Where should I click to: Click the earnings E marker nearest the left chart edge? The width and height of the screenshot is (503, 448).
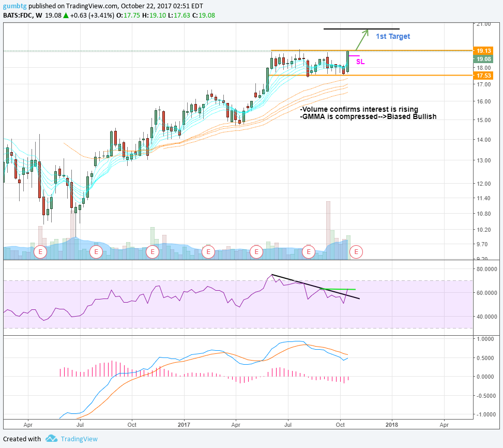pos(40,252)
